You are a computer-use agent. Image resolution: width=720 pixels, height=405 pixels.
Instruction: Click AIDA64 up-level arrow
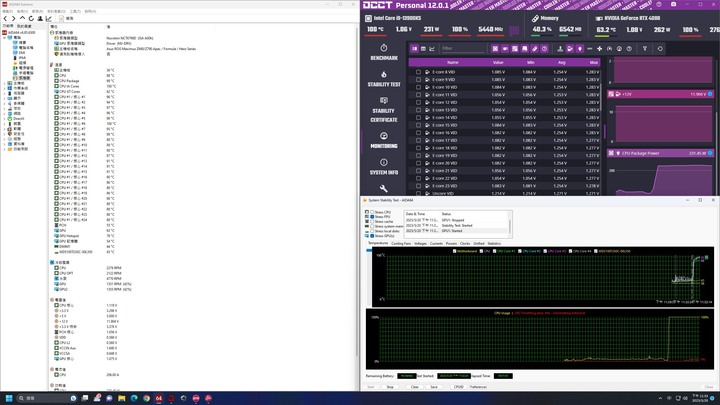pos(22,18)
